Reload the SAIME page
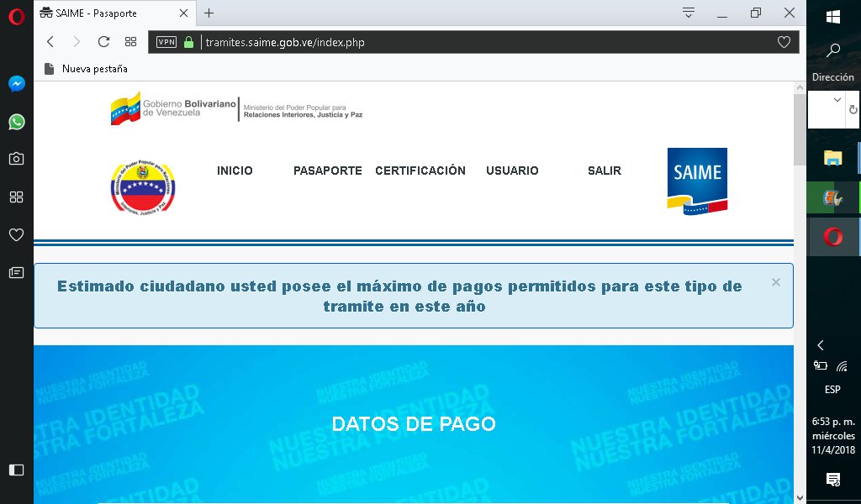The height and width of the screenshot is (504, 861). [103, 42]
